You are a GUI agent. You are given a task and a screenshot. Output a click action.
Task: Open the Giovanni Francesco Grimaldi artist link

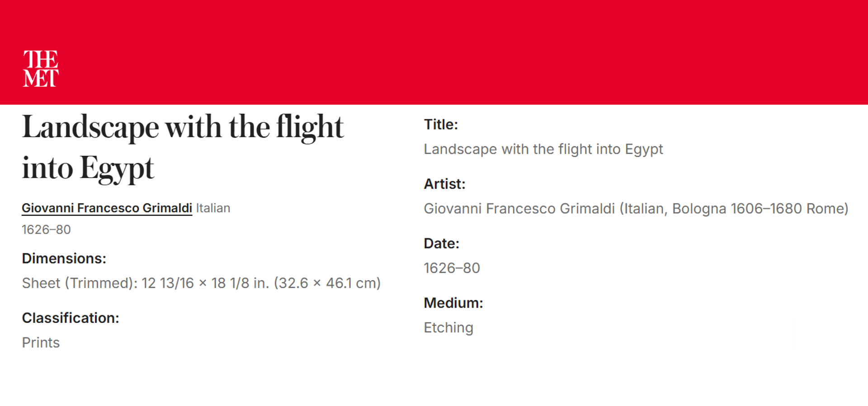click(107, 208)
